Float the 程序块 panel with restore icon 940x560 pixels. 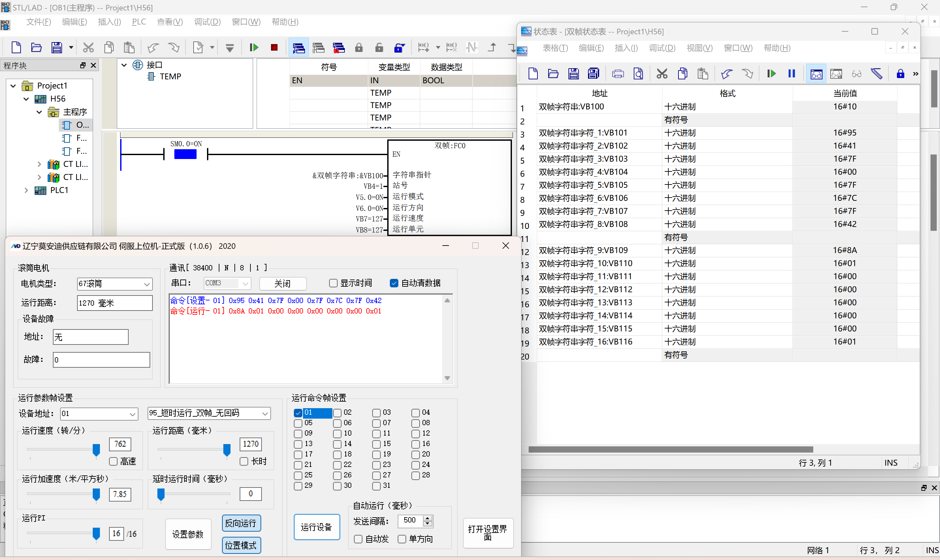(83, 65)
